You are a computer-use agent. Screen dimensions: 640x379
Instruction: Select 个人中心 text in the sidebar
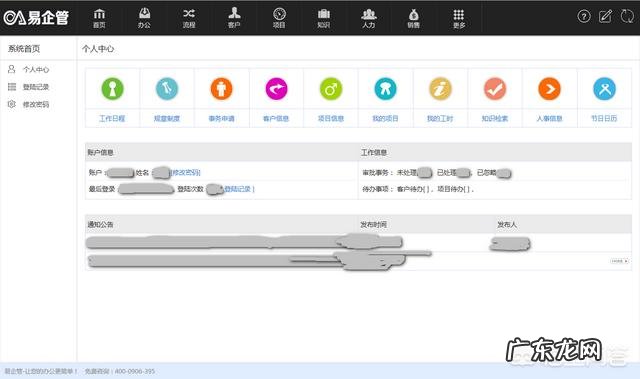(x=36, y=69)
